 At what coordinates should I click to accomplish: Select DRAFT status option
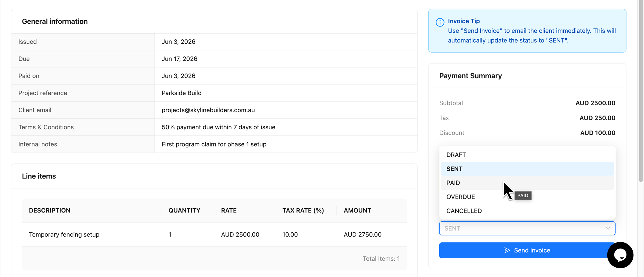coord(527,155)
